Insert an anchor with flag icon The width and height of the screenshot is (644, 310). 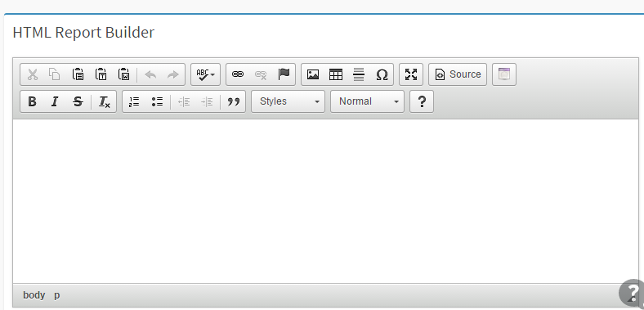click(284, 74)
